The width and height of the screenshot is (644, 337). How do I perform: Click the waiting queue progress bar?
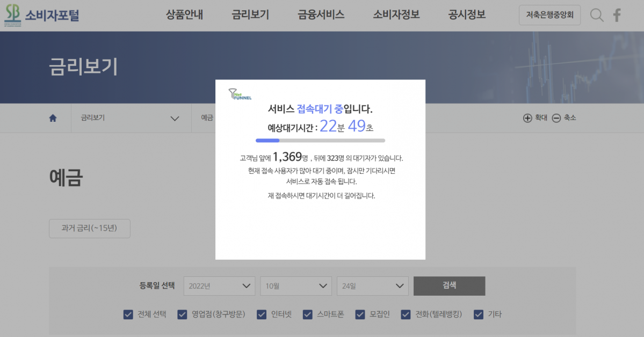click(320, 140)
